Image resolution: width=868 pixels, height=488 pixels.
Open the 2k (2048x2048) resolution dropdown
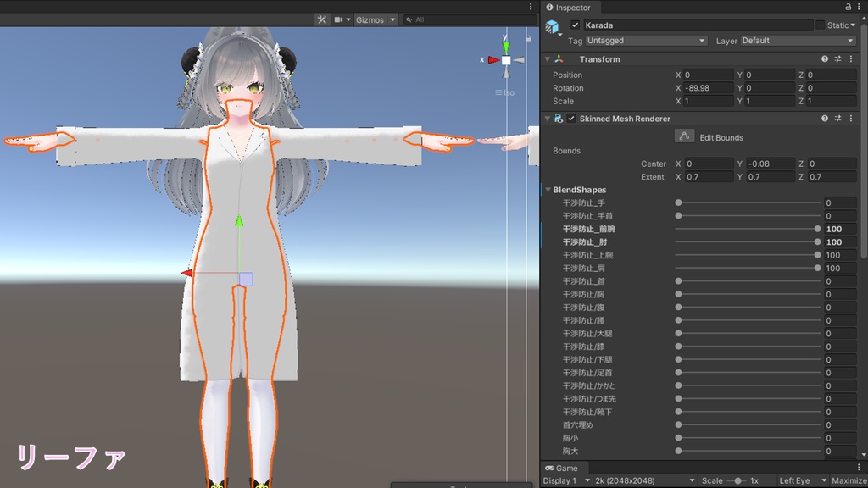(x=645, y=481)
